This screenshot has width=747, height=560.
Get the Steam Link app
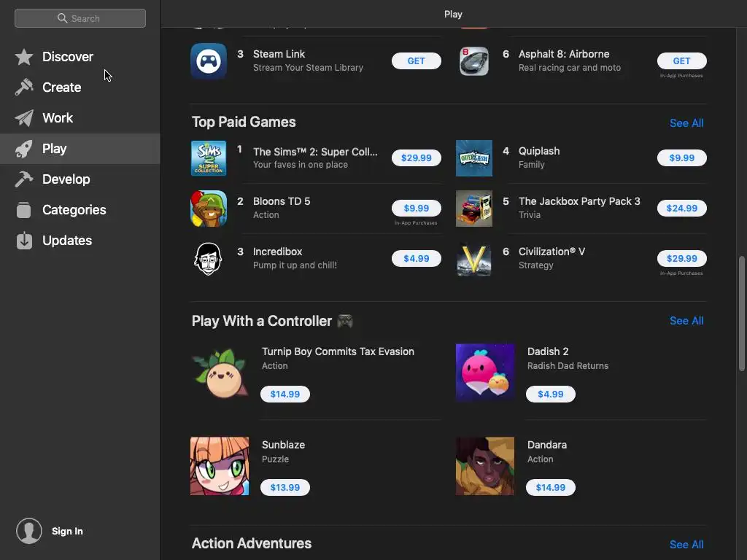coord(416,61)
